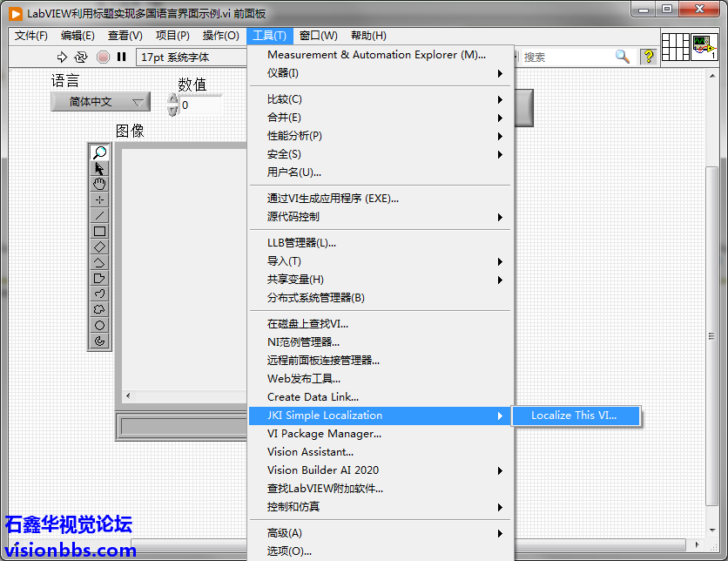Image resolution: width=728 pixels, height=561 pixels.
Task: Toggle the context help question mark
Action: (648, 57)
